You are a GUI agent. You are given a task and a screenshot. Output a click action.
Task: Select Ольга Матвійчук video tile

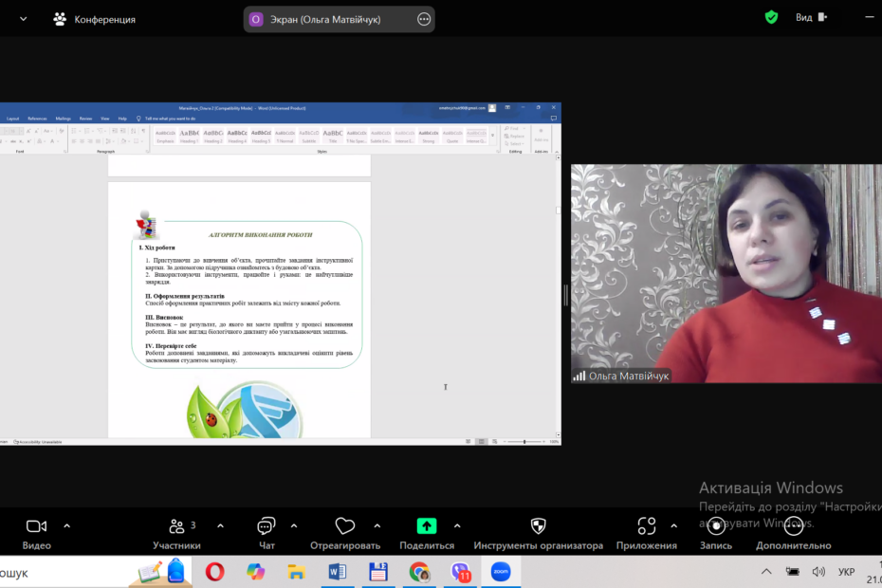[726, 273]
